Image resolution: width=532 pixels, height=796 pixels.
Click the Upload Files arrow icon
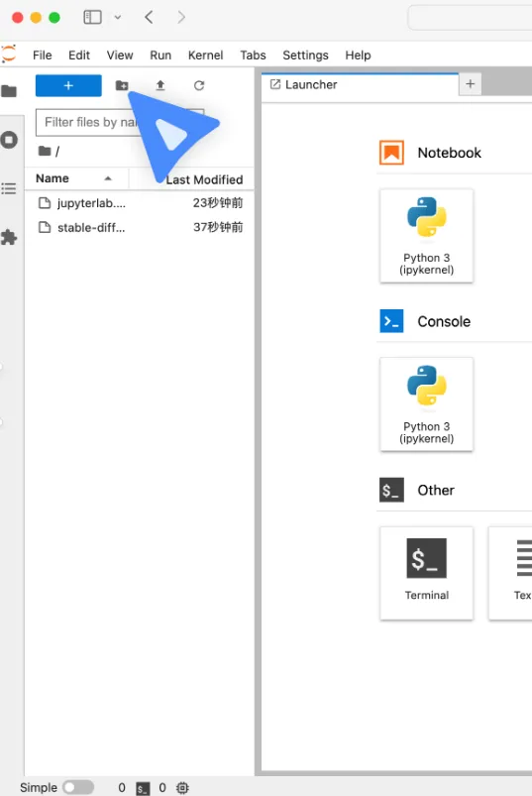pyautogui.click(x=160, y=85)
